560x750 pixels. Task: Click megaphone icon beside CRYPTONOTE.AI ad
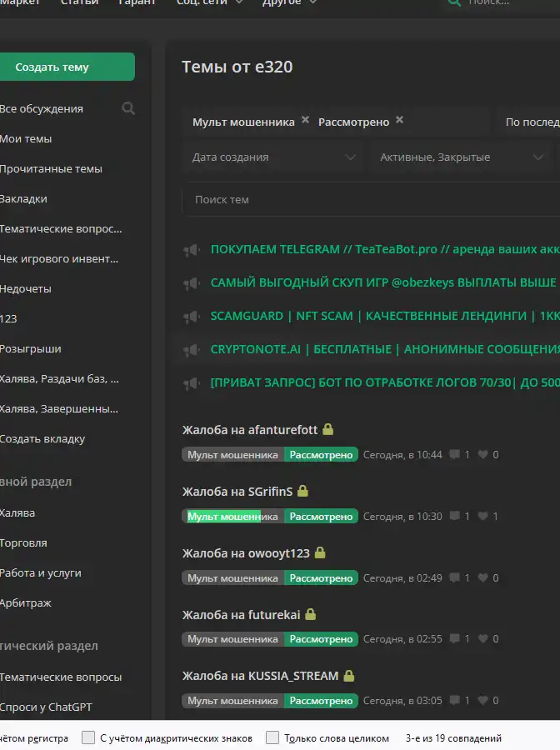[192, 350]
